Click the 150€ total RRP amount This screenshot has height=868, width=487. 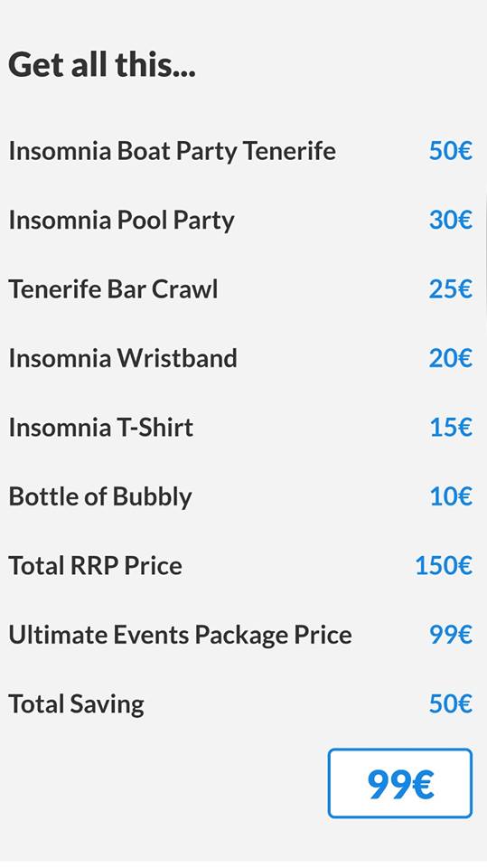444,566
